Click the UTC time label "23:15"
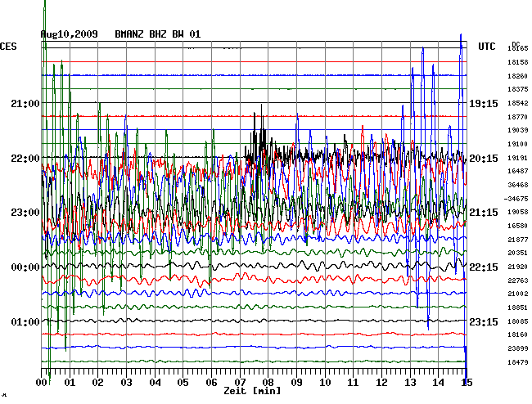This screenshot has width=532, height=404. pos(484,321)
